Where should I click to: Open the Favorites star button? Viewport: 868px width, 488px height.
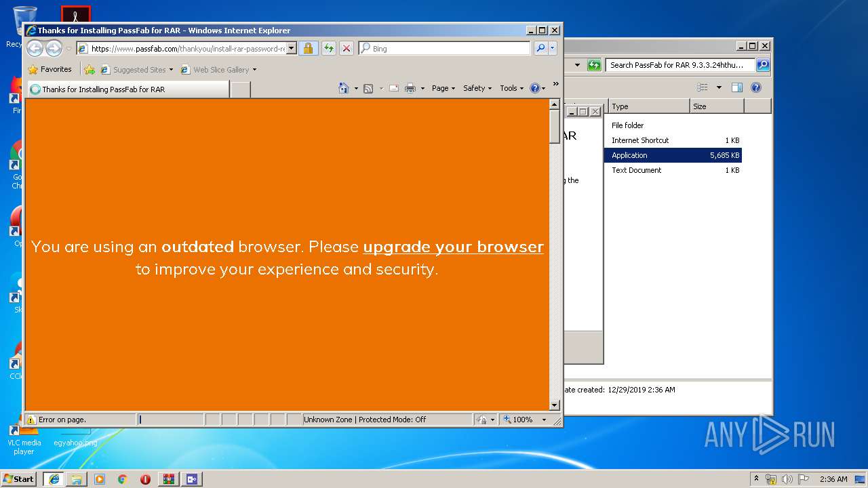pyautogui.click(x=50, y=69)
